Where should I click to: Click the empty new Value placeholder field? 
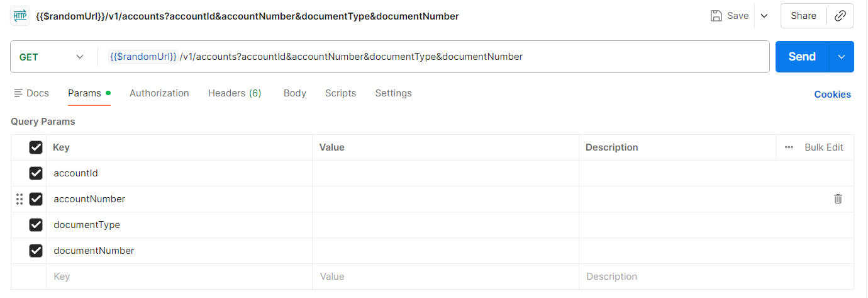[445, 277]
